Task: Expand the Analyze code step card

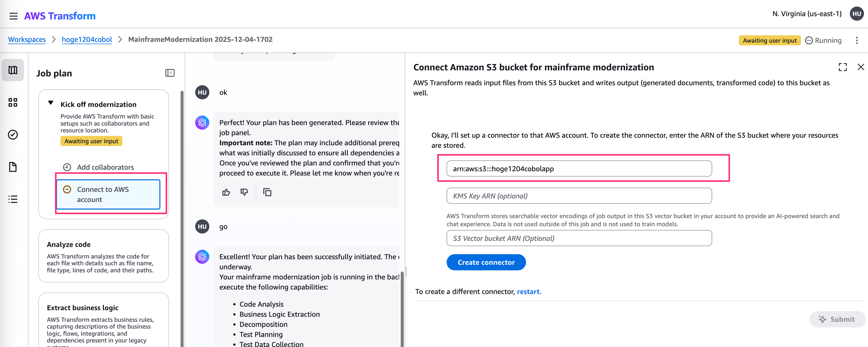Action: pos(103,256)
